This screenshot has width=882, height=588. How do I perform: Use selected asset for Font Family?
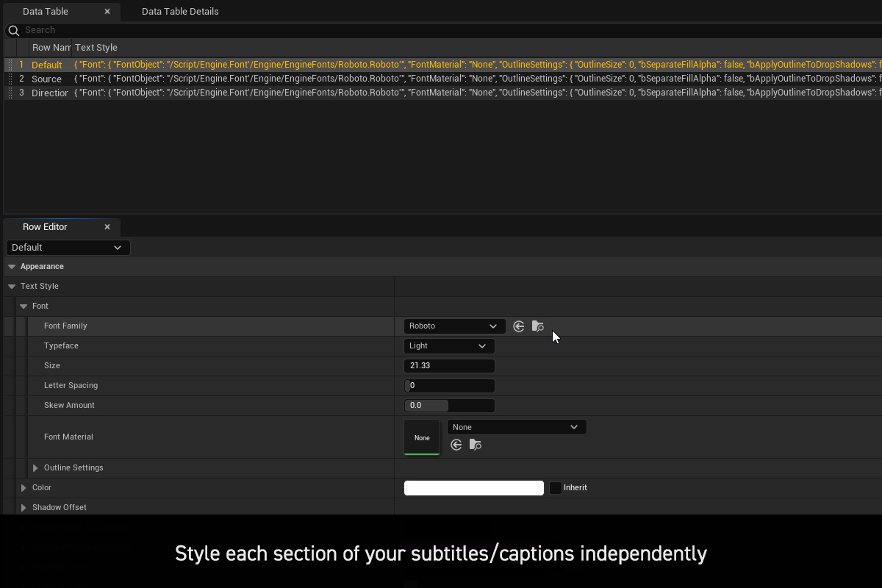519,326
